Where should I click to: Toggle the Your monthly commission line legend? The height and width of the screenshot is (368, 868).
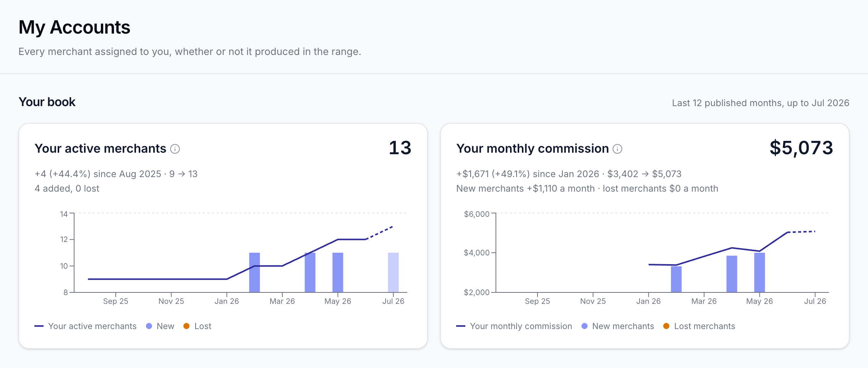coord(514,326)
